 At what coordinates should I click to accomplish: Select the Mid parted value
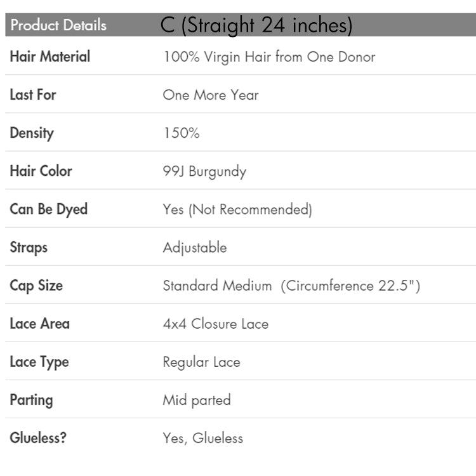[x=197, y=400]
